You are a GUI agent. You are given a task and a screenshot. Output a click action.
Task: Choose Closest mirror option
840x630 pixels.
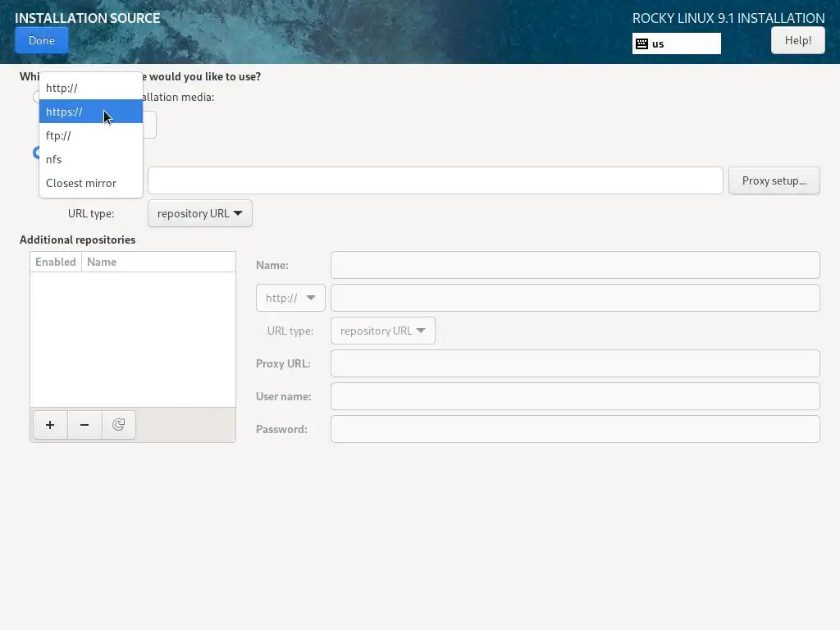tap(91, 183)
